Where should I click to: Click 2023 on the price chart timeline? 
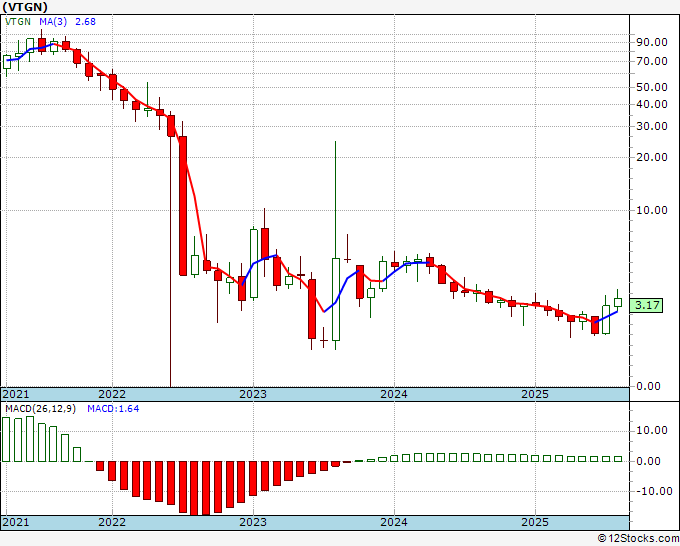[x=253, y=394]
